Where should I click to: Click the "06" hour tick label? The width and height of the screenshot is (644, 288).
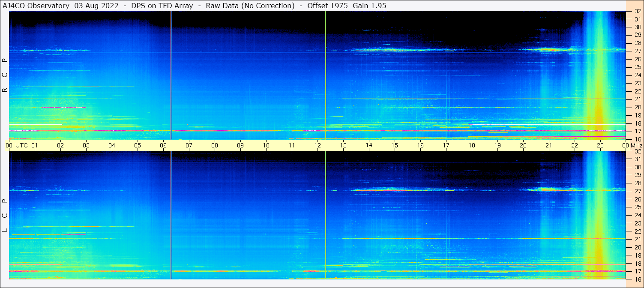pyautogui.click(x=163, y=145)
